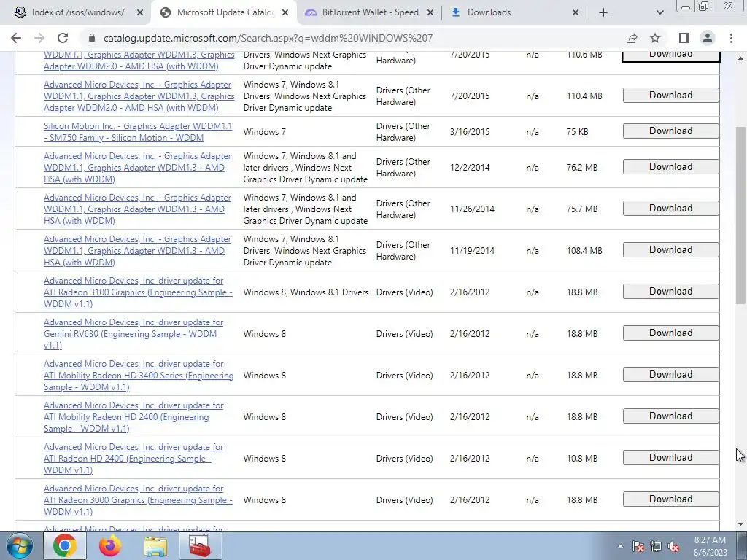This screenshot has height=560, width=747.
Task: Open Silicon Motion SM750 Family link
Action: (138, 132)
